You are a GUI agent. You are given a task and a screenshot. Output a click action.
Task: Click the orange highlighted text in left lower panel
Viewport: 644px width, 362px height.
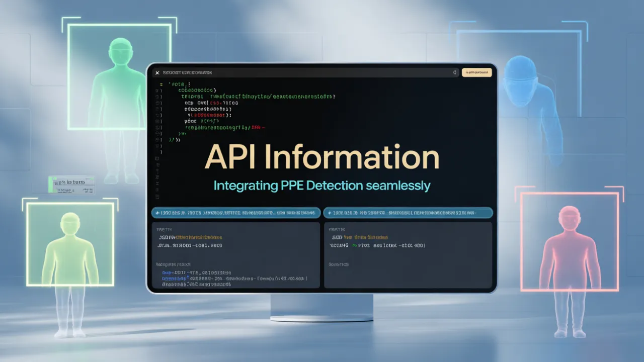pos(197,237)
